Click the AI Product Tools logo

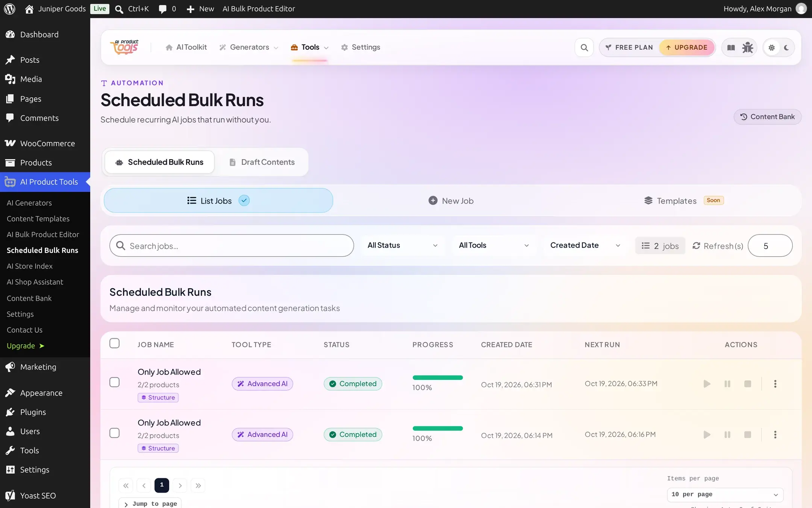[124, 47]
